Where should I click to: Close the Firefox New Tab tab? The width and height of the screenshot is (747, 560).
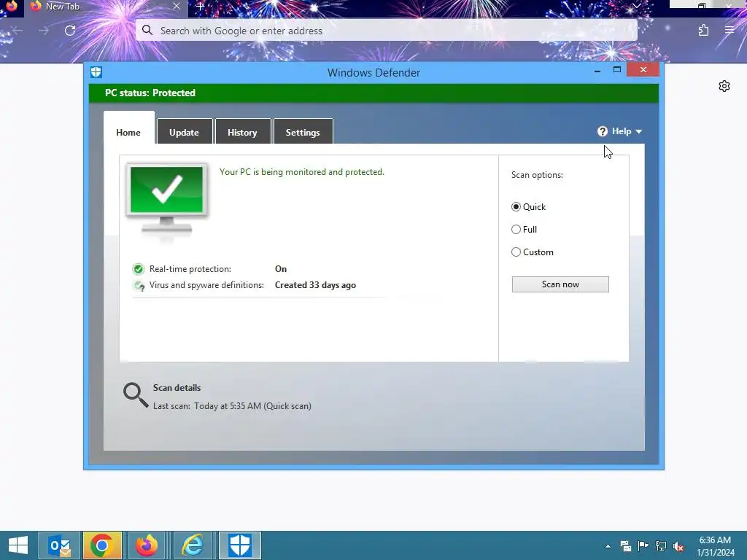[177, 6]
